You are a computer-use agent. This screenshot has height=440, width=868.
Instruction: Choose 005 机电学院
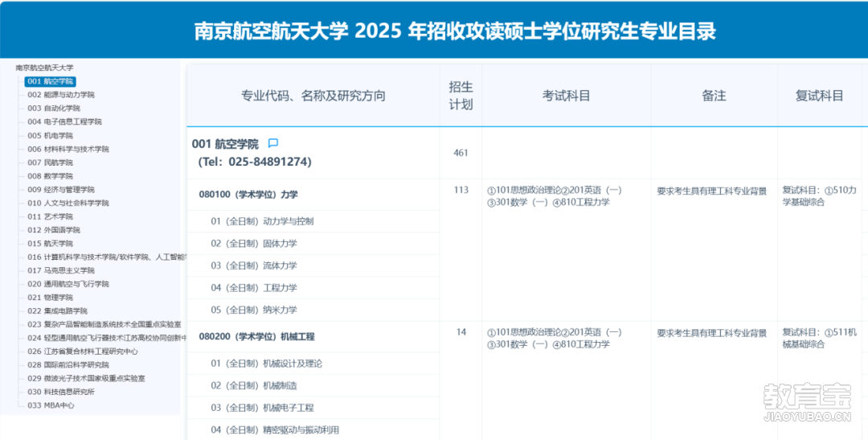(x=51, y=136)
